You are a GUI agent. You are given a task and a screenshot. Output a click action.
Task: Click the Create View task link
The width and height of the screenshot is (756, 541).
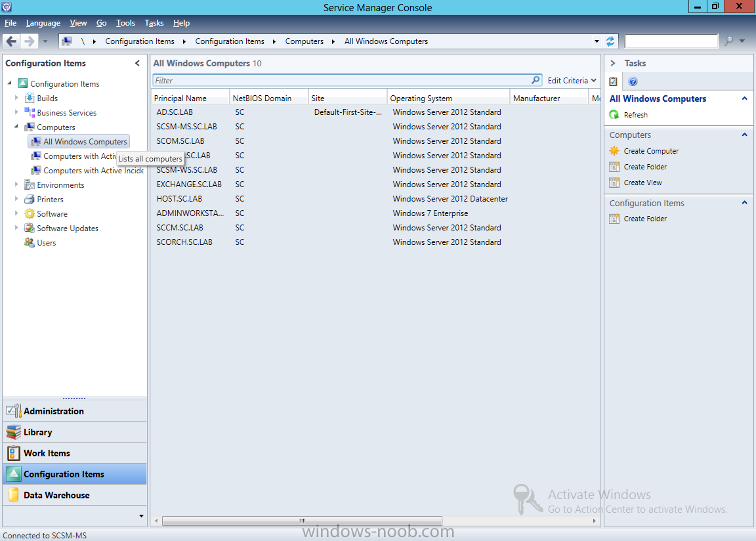642,183
